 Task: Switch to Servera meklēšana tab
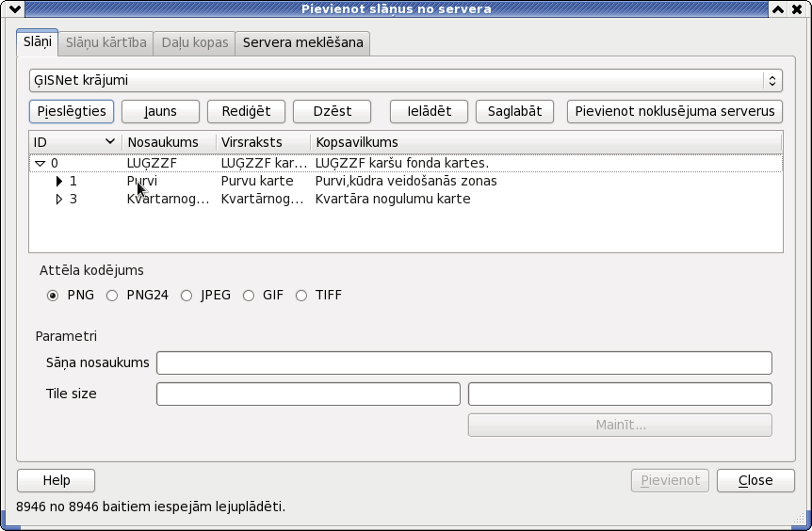(303, 42)
